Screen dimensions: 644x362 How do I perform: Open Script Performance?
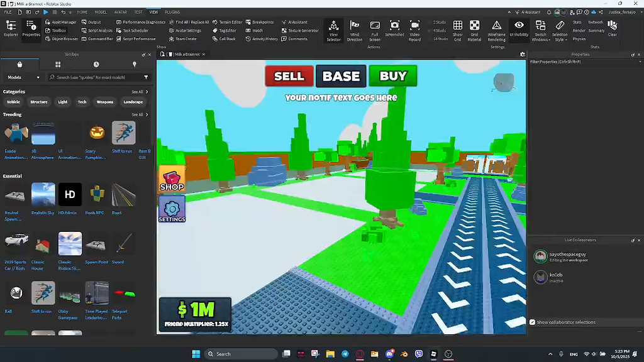(x=136, y=39)
